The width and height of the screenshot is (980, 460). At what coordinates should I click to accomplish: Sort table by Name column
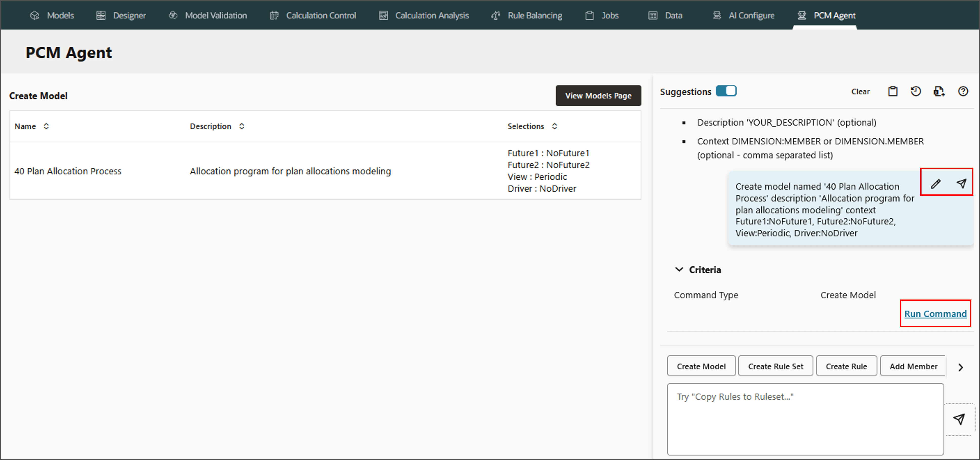[x=46, y=126]
